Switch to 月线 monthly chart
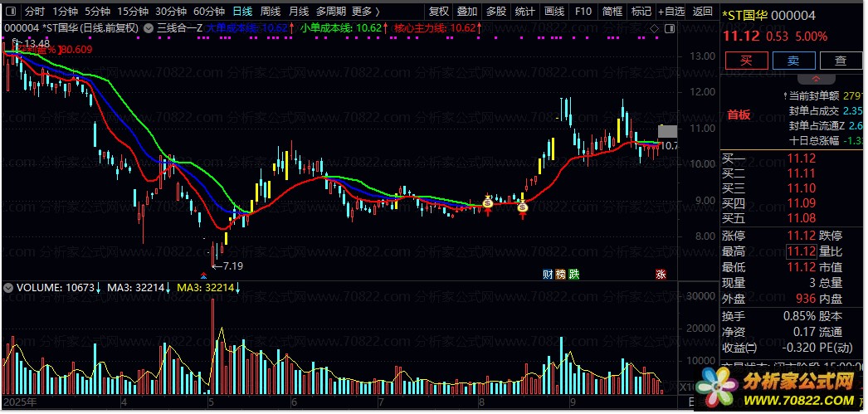Viewport: 868px width, 414px height. pos(299,11)
